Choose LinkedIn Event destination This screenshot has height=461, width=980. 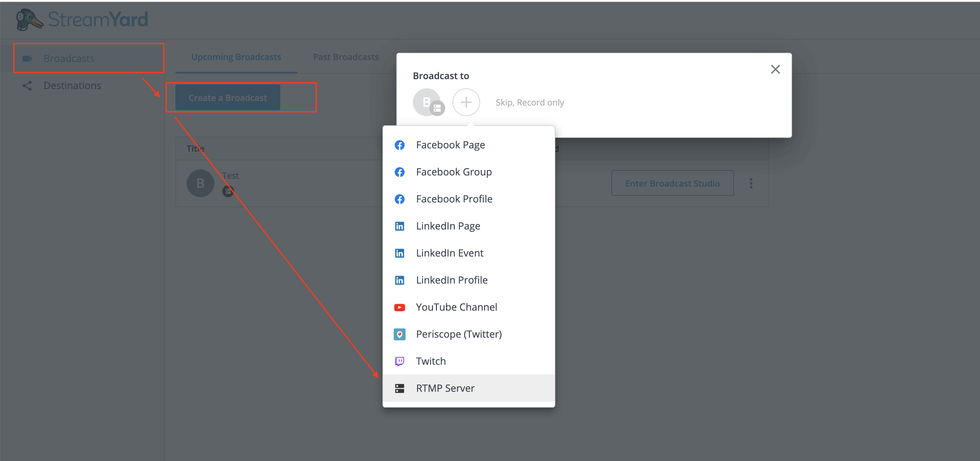pos(469,253)
